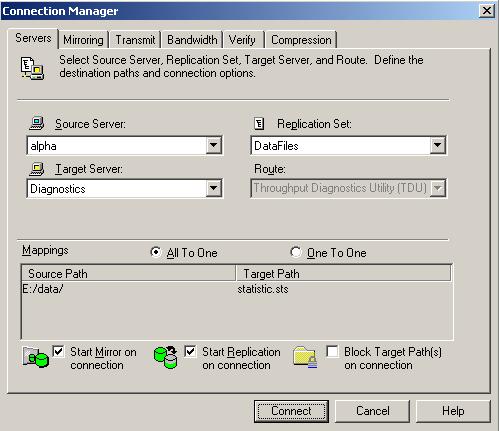The width and height of the screenshot is (499, 431).
Task: Open the Compression tab
Action: click(x=301, y=40)
